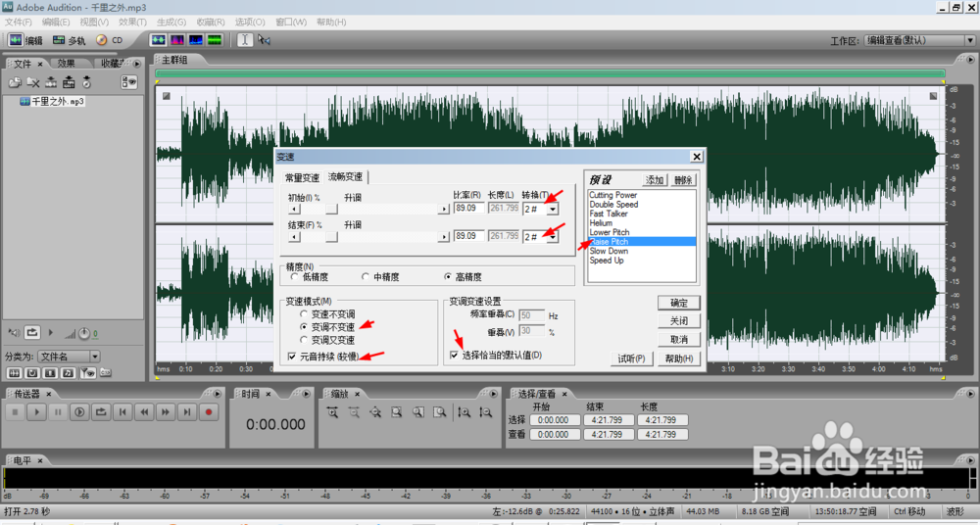Click close file icon in Files panel
The height and width of the screenshot is (525, 980).
tap(33, 82)
